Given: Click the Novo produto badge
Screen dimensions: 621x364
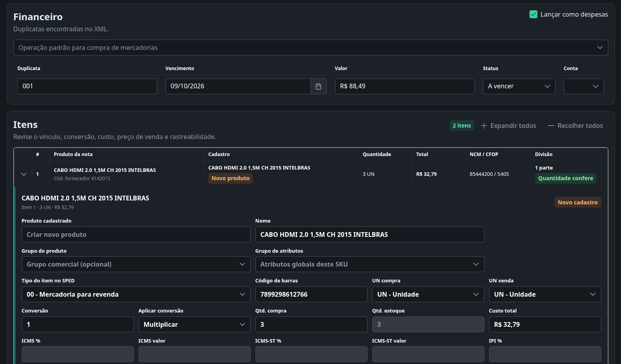Looking at the screenshot, I should (x=230, y=178).
